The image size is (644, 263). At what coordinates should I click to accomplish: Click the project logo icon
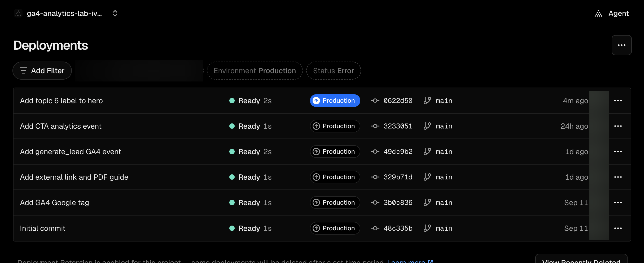coord(18,13)
